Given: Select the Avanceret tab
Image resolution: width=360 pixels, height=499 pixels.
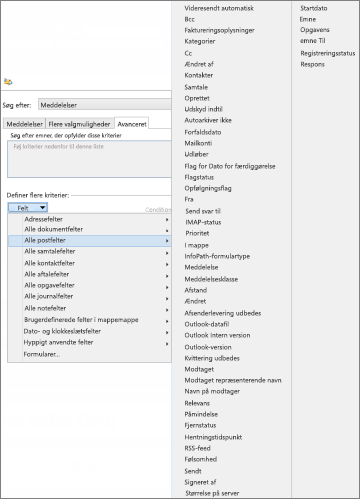Looking at the screenshot, I should pos(132,124).
